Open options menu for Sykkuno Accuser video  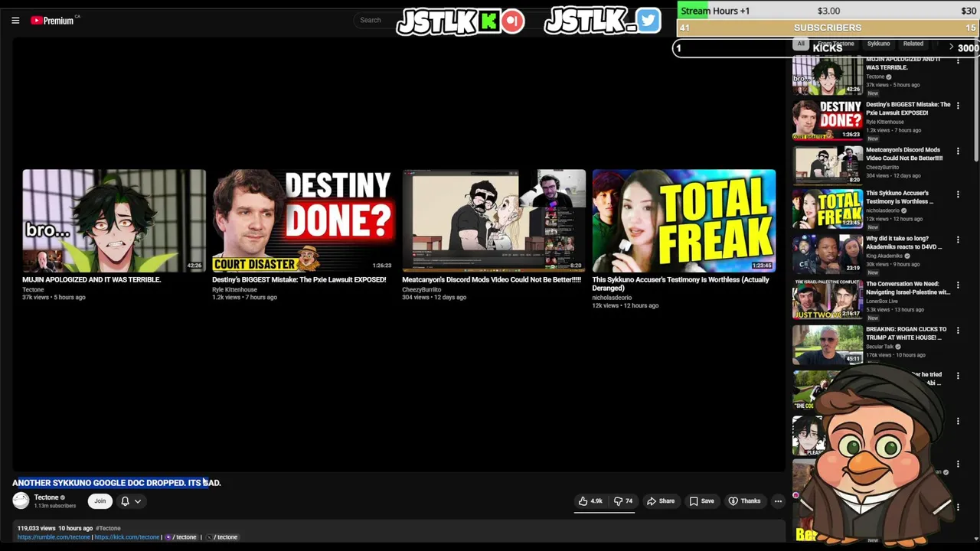(958, 194)
